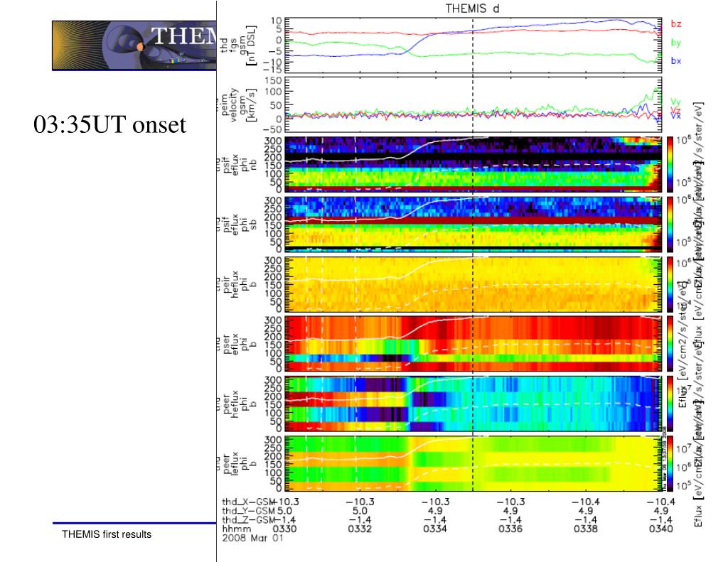The height and width of the screenshot is (562, 728).
Task: Click the pser eflux phi spectrogram panel
Action: pos(473,344)
